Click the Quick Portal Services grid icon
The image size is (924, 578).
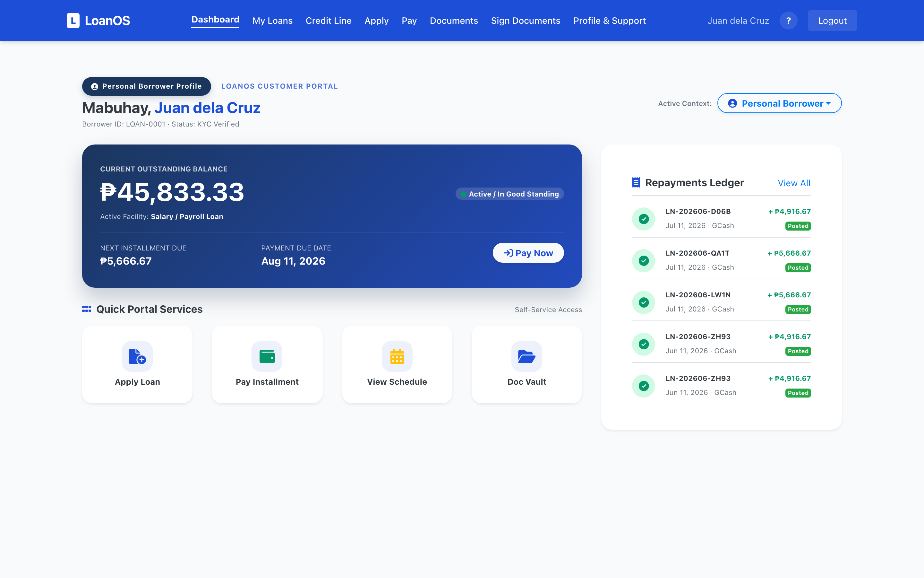point(87,309)
